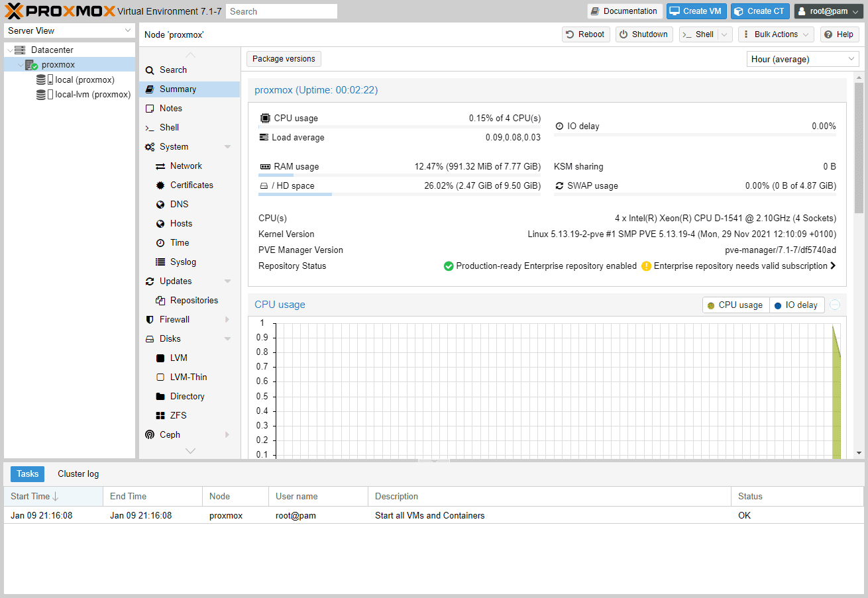The width and height of the screenshot is (868, 598).
Task: Click the globe icon next to DNS
Action: [160, 205]
